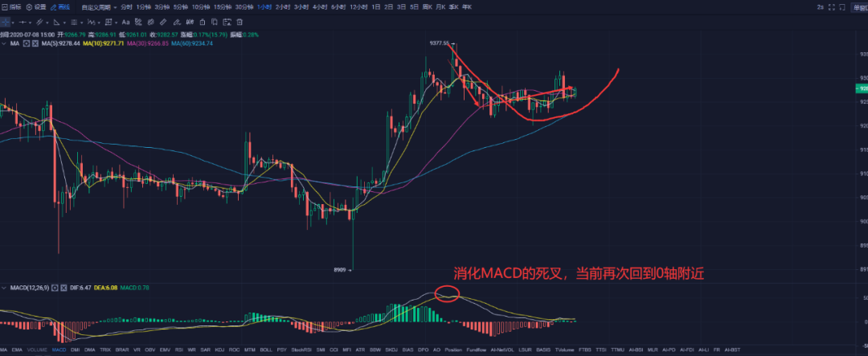Click the 9377.55 high price marker

(440, 43)
